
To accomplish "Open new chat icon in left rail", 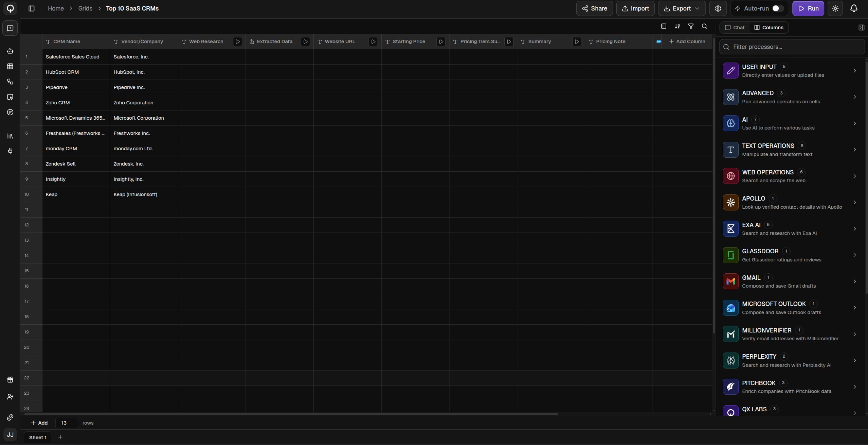I will pos(10,28).
